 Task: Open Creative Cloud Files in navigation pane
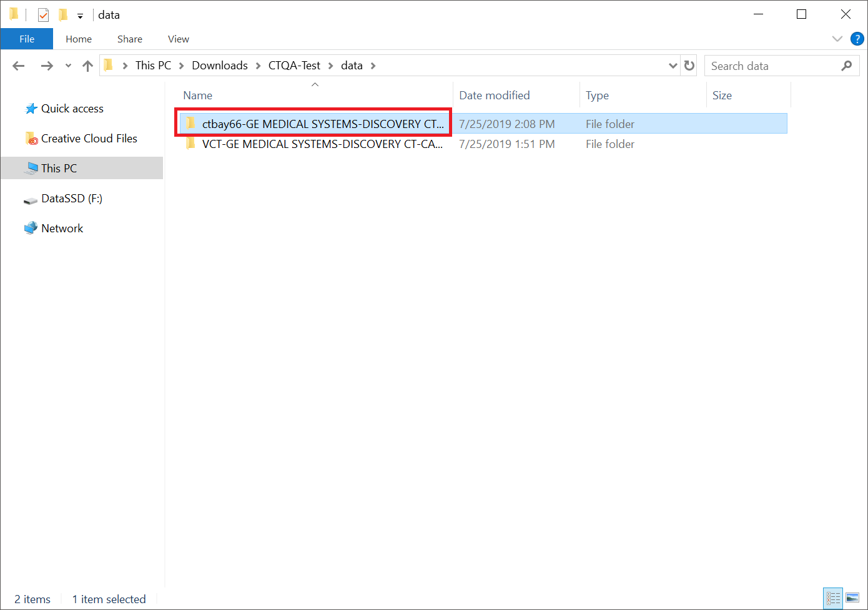[89, 139]
